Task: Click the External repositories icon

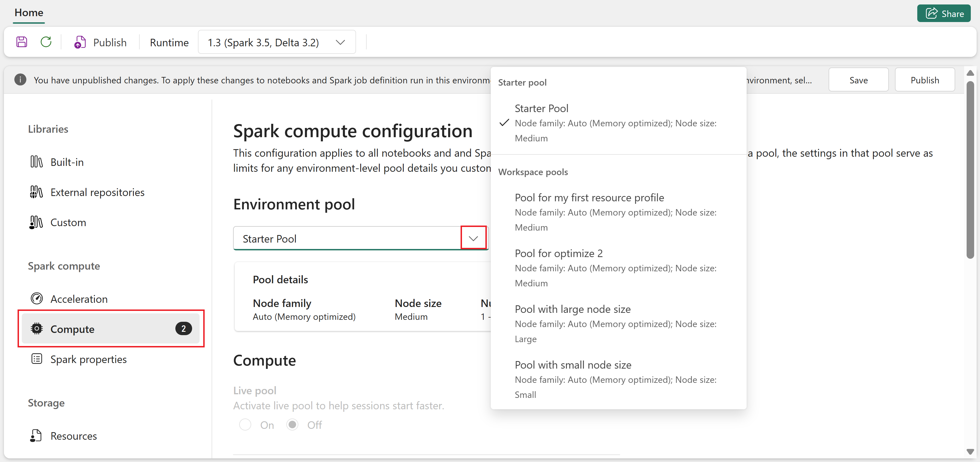Action: [x=37, y=192]
